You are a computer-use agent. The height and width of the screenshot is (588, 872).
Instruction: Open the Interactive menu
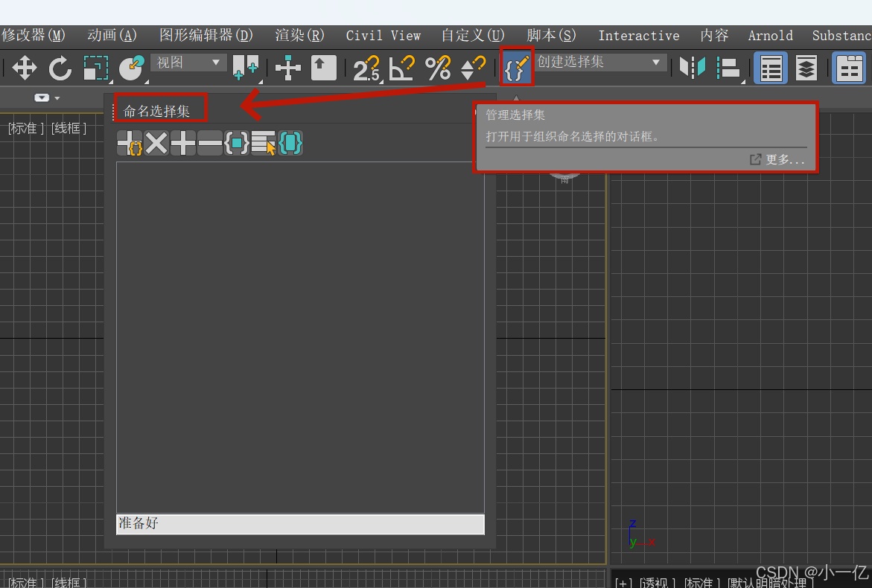coord(639,36)
